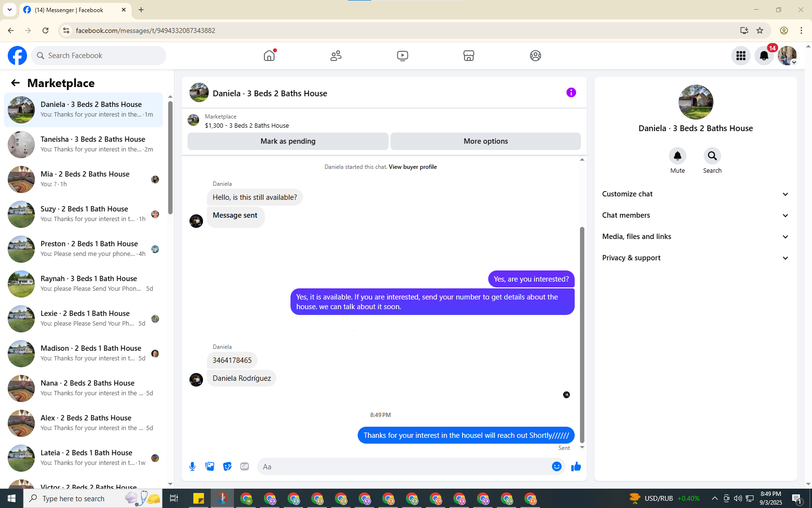Screen dimensions: 812x508
Task: Open Nana 2 Beds 2 Baths House chat
Action: point(83,388)
